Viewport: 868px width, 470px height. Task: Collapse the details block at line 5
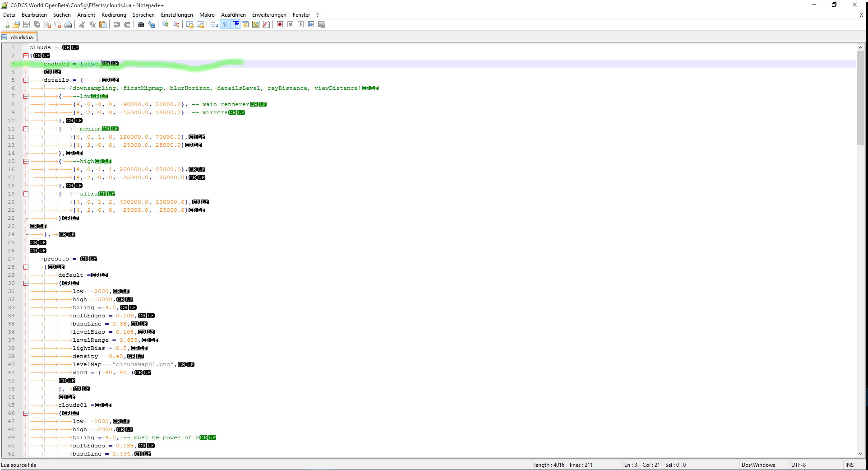pos(26,80)
